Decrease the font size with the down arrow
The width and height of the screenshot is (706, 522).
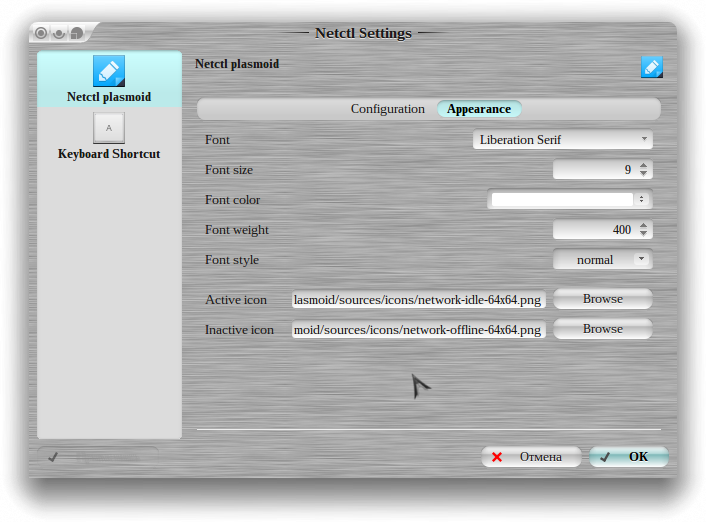643,175
